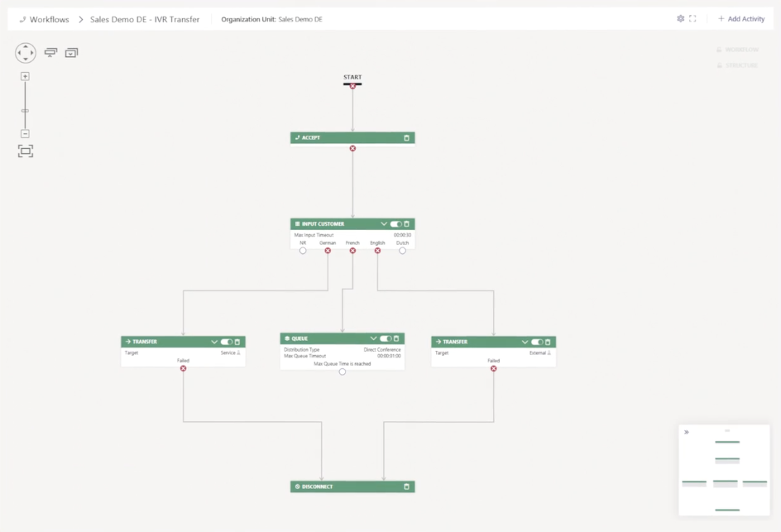The width and height of the screenshot is (781, 532).
Task: Delete the ACCEPT activity with trash icon
Action: click(406, 138)
